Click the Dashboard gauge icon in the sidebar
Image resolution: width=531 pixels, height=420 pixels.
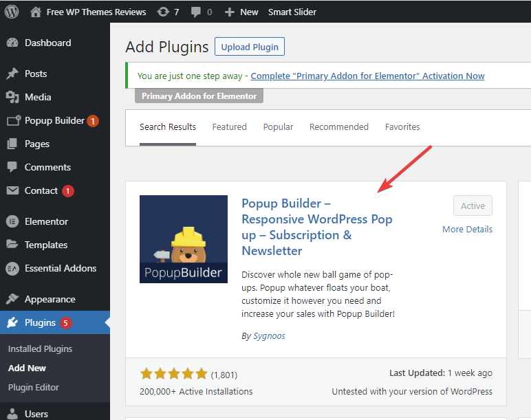(x=12, y=43)
